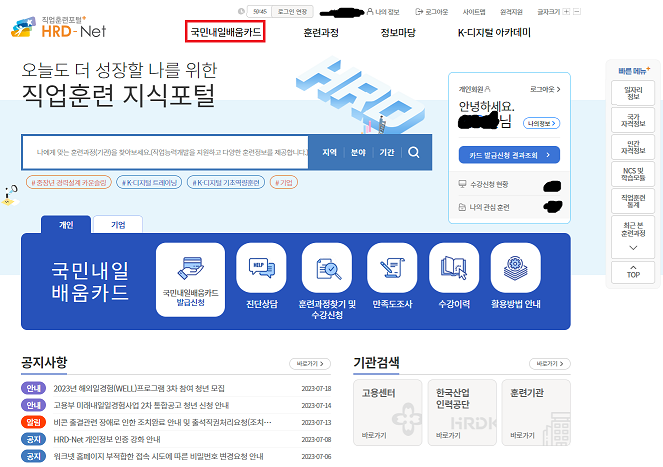663x467 pixels.
Task: Open the 지역 search filter
Action: click(329, 152)
